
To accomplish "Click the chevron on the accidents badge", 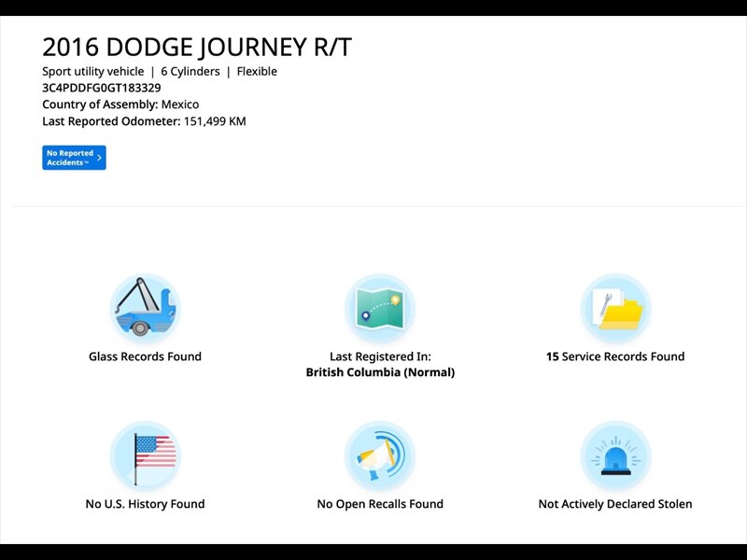I will [x=99, y=158].
